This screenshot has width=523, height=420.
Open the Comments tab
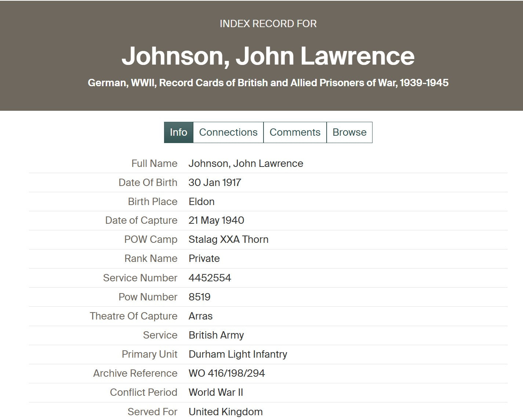tap(295, 132)
